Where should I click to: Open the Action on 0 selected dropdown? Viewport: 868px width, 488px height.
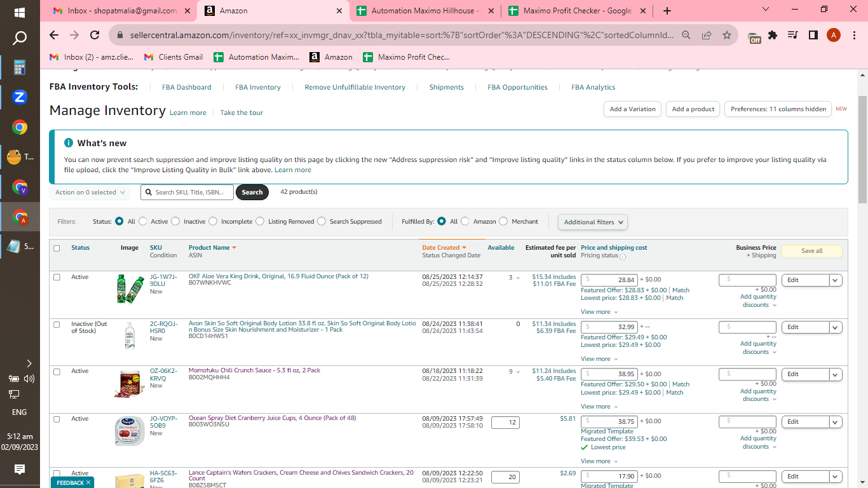coord(90,192)
